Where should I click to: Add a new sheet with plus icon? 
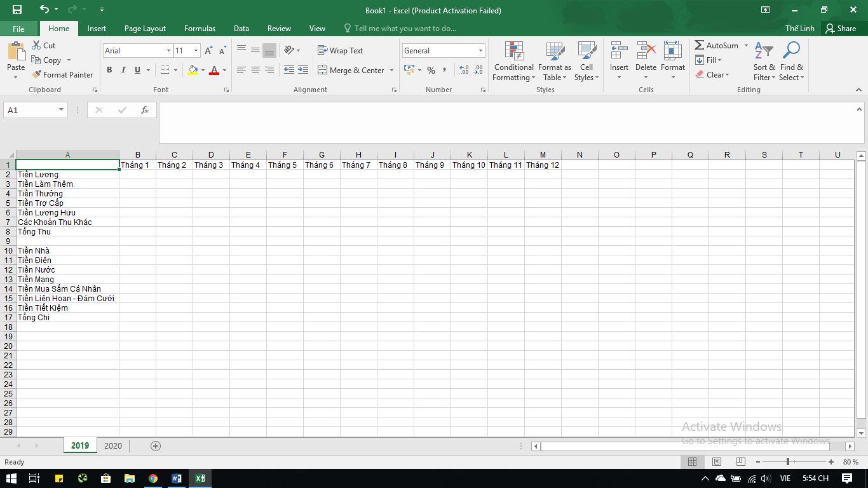click(155, 445)
